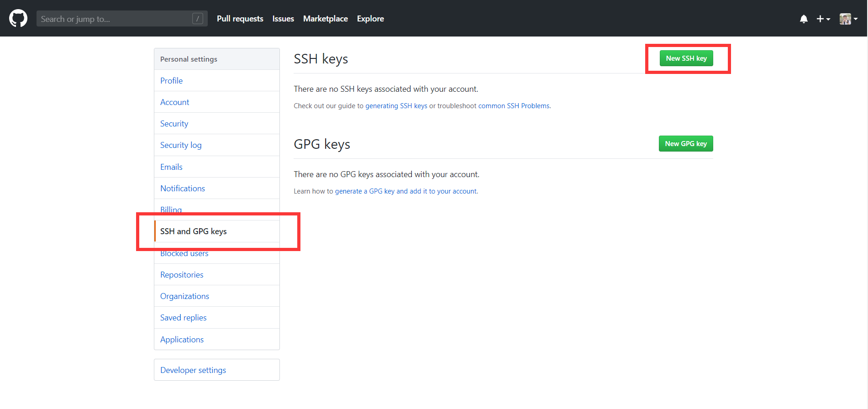Open Developer settings
The width and height of the screenshot is (868, 409).
(217, 370)
